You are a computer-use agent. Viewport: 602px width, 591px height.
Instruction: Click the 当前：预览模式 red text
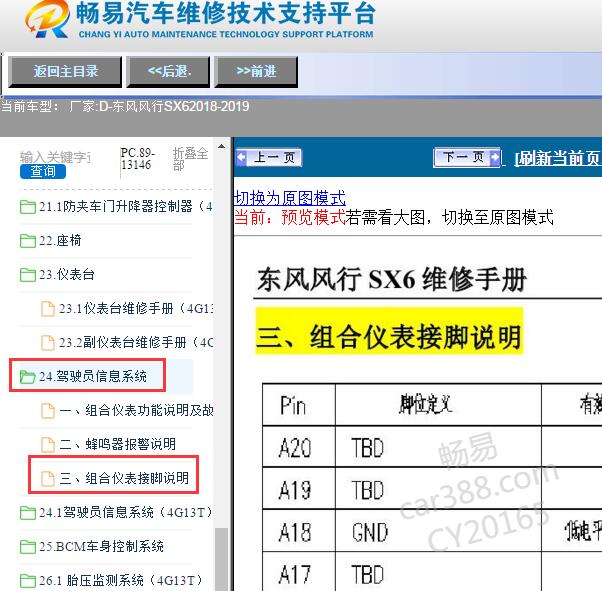pos(290,217)
